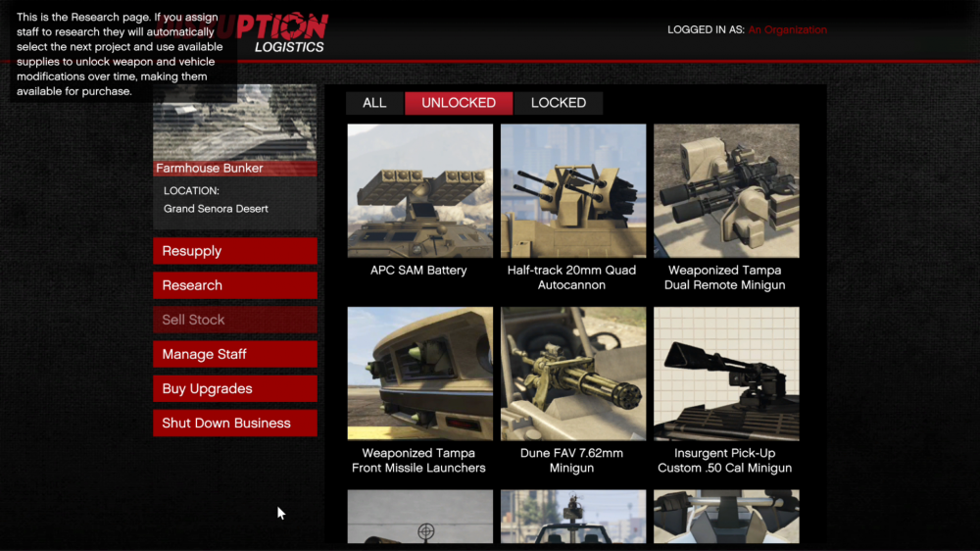Open the LOCKED research tab
The image size is (980, 551).
tap(559, 103)
